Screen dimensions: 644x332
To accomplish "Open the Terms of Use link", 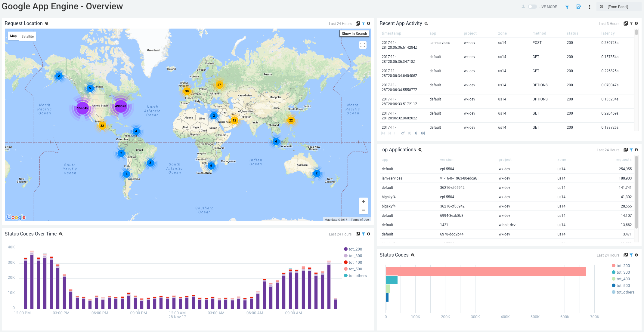I will pyautogui.click(x=360, y=220).
